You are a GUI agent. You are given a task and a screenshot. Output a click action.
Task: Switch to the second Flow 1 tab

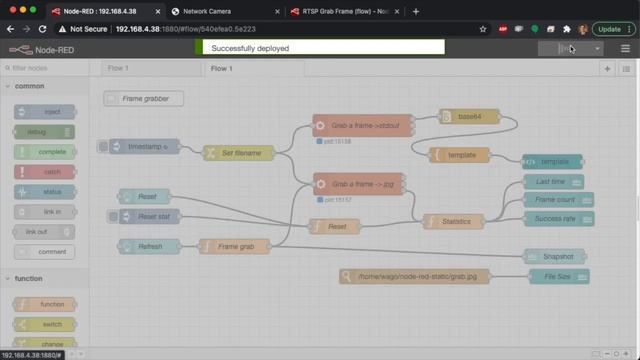[x=254, y=69]
